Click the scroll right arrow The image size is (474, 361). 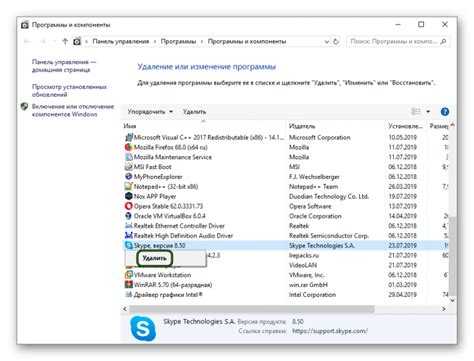click(444, 309)
